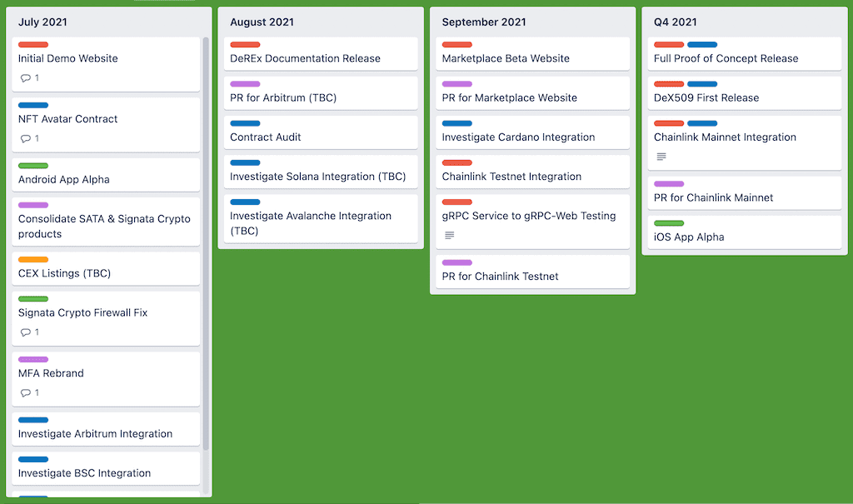Open comments icon on Signata Crypto Firewall Fix card
The image size is (853, 504).
26,332
